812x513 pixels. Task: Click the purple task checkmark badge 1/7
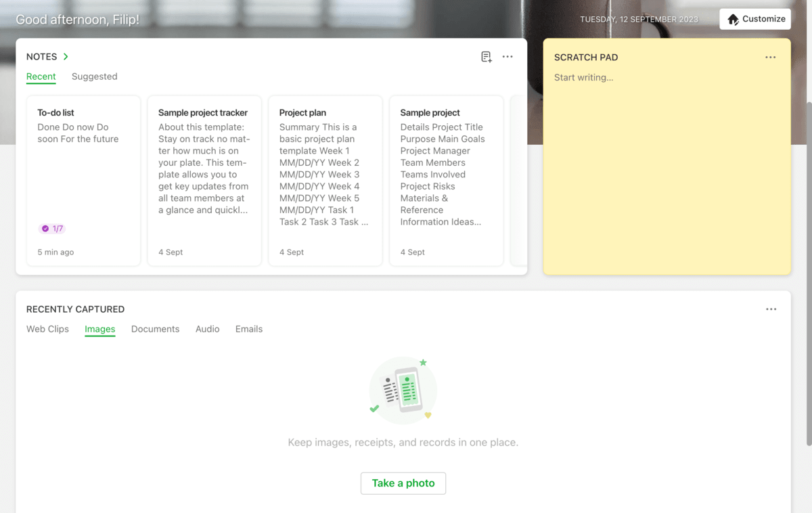point(52,229)
